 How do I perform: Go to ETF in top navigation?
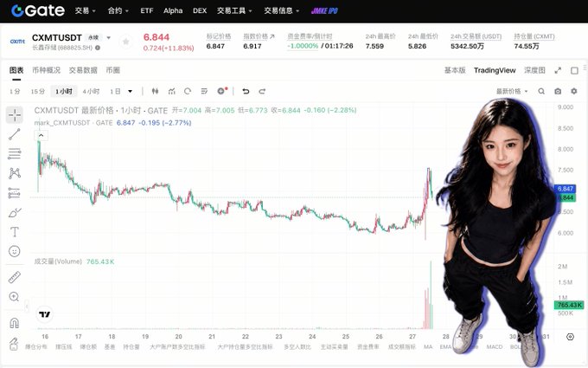point(147,11)
